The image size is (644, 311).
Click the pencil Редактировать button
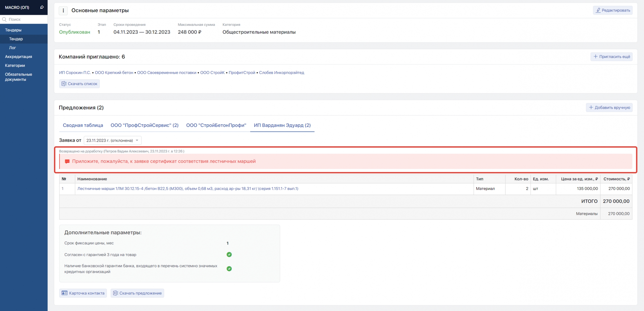click(613, 10)
